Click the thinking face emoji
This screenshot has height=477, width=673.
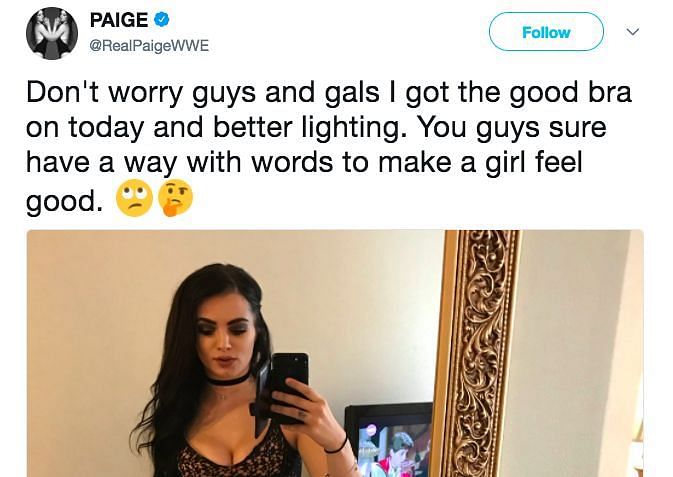(x=175, y=198)
